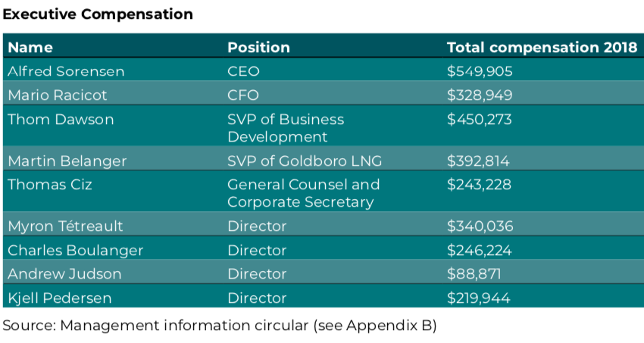
Task: Select the CEO position cell
Action: coord(243,71)
